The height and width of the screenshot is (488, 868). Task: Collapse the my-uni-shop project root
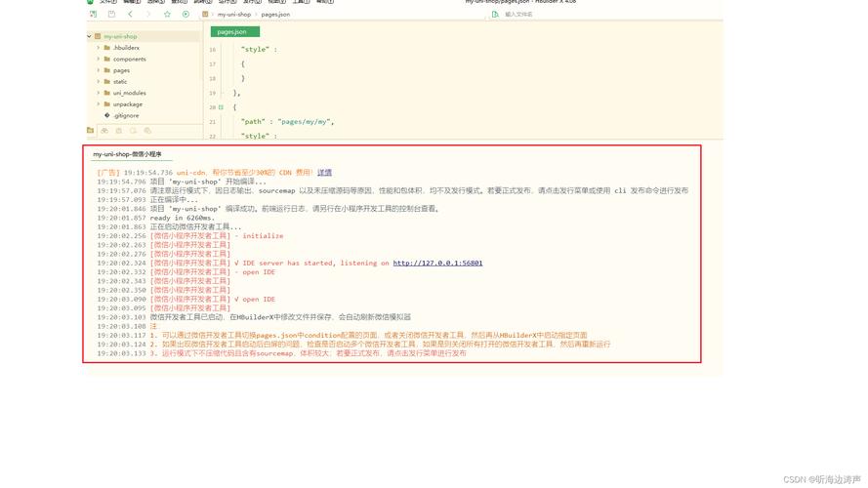[89, 36]
